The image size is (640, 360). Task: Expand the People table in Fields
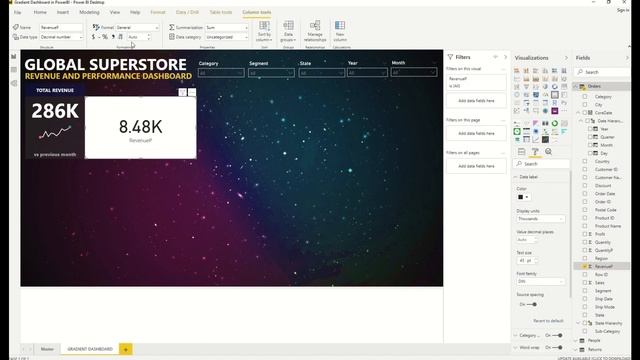point(576,340)
